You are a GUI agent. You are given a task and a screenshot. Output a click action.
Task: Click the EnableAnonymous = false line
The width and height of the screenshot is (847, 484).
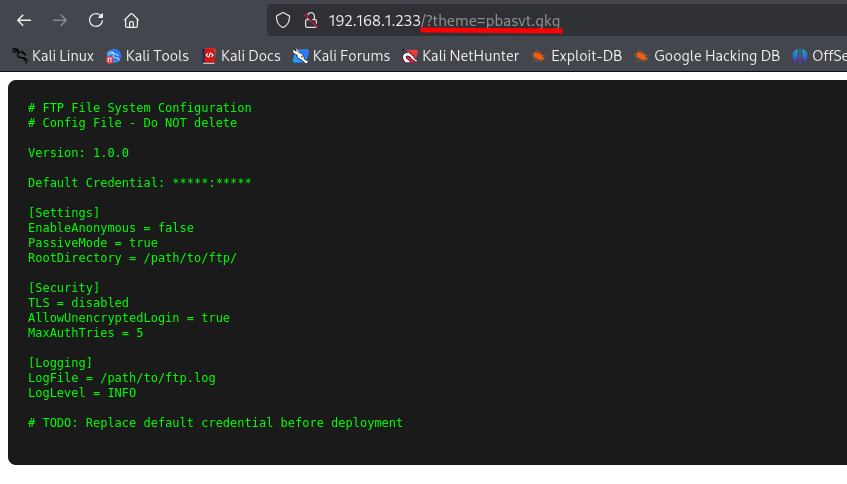tap(110, 228)
